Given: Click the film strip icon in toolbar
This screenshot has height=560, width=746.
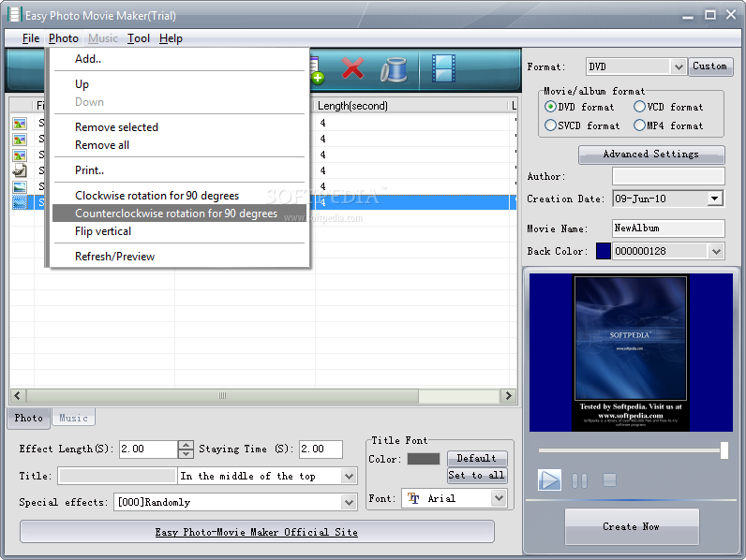Looking at the screenshot, I should 443,68.
